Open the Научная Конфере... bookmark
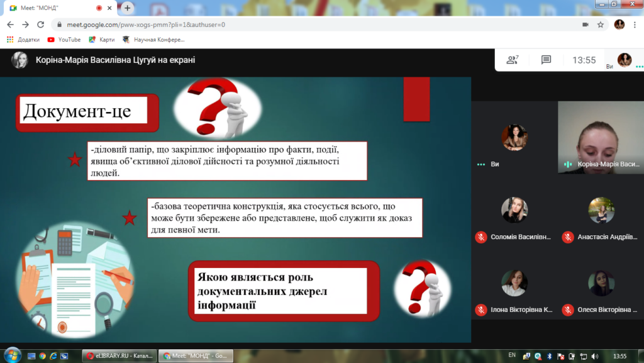This screenshot has width=644, height=363. [x=153, y=40]
